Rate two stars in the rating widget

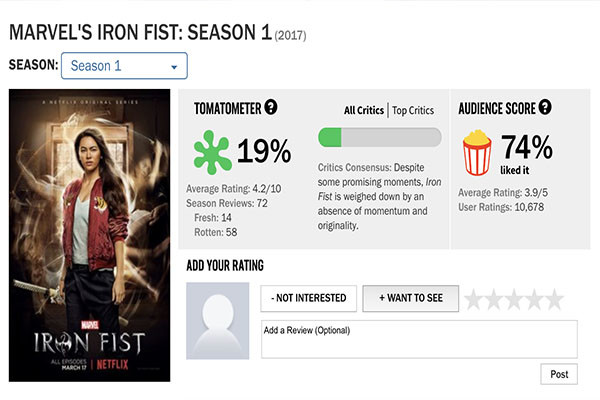(494, 300)
